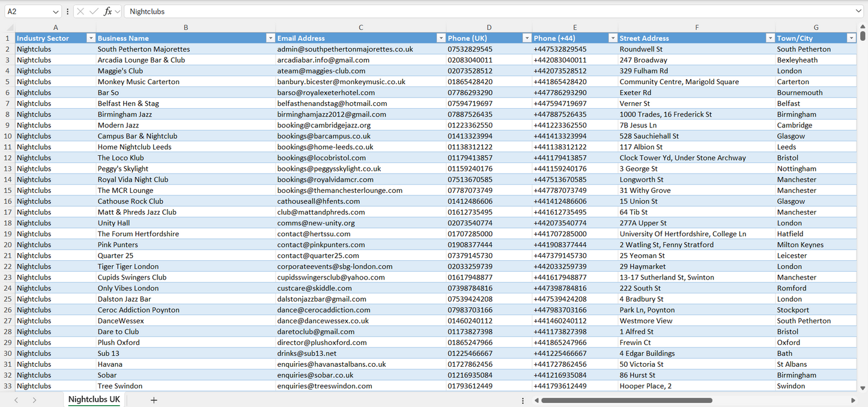This screenshot has width=868, height=407.
Task: Click the vertical scroll down arrow
Action: (x=863, y=388)
